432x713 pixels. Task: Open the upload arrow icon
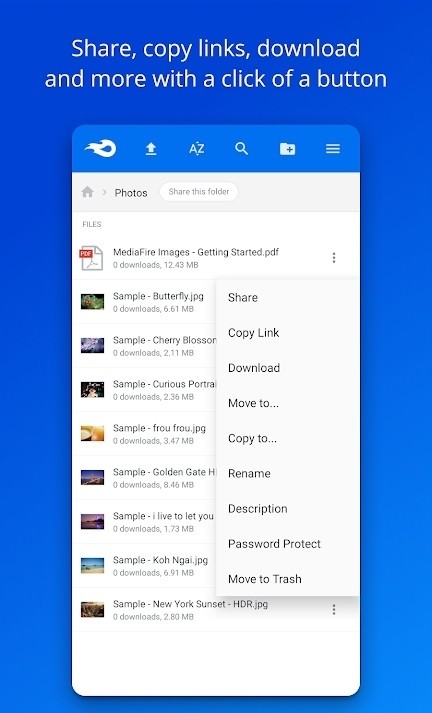pyautogui.click(x=151, y=149)
